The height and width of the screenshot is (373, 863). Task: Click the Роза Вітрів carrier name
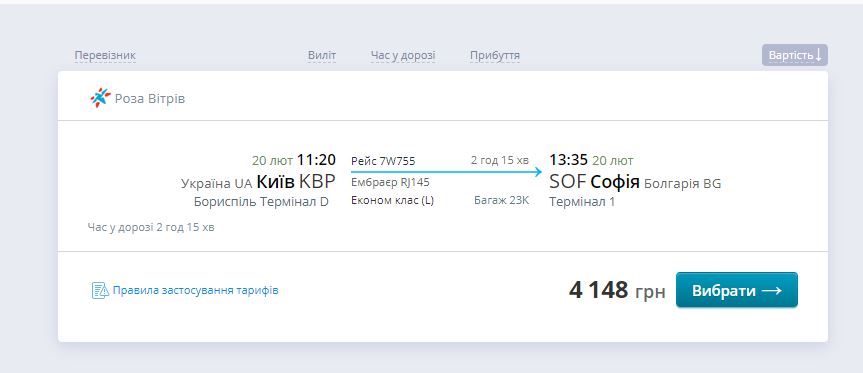pyautogui.click(x=150, y=99)
